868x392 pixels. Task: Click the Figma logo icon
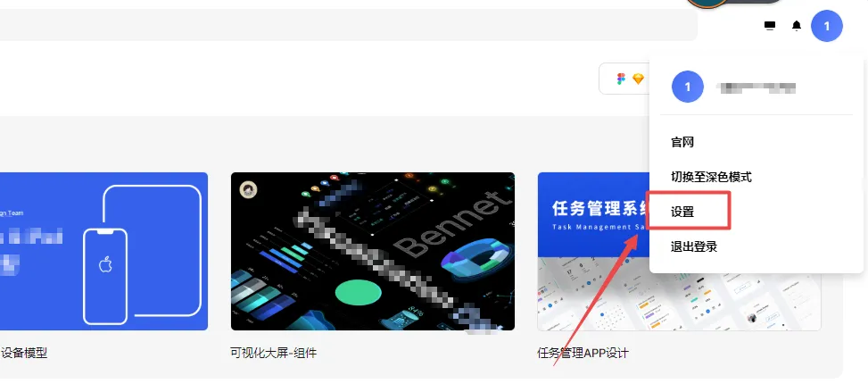pos(621,79)
